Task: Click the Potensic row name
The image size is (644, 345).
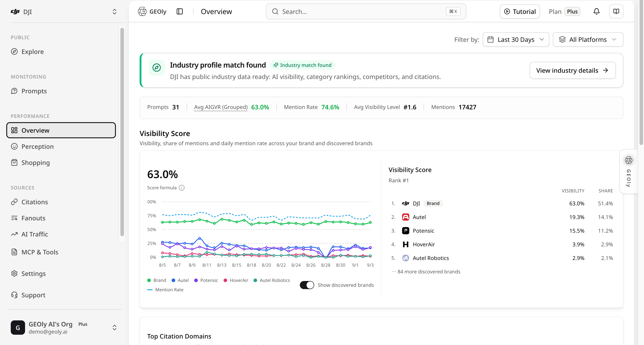Action: (423, 230)
